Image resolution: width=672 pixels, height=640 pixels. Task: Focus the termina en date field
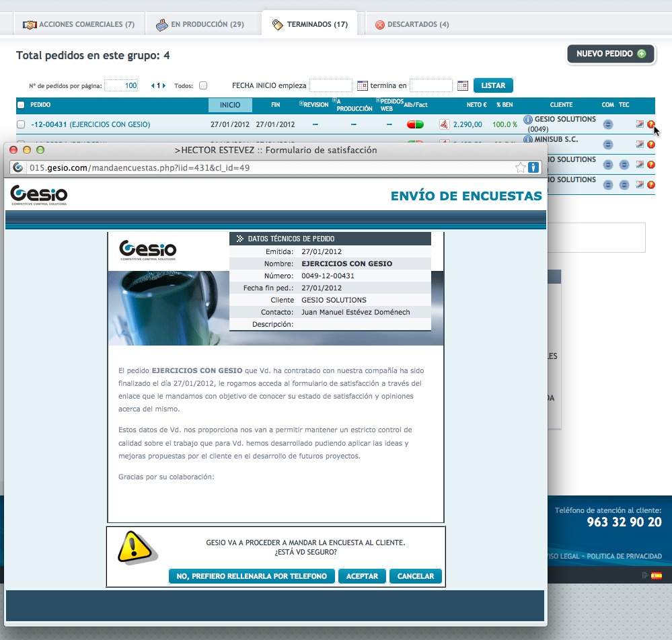pos(431,85)
